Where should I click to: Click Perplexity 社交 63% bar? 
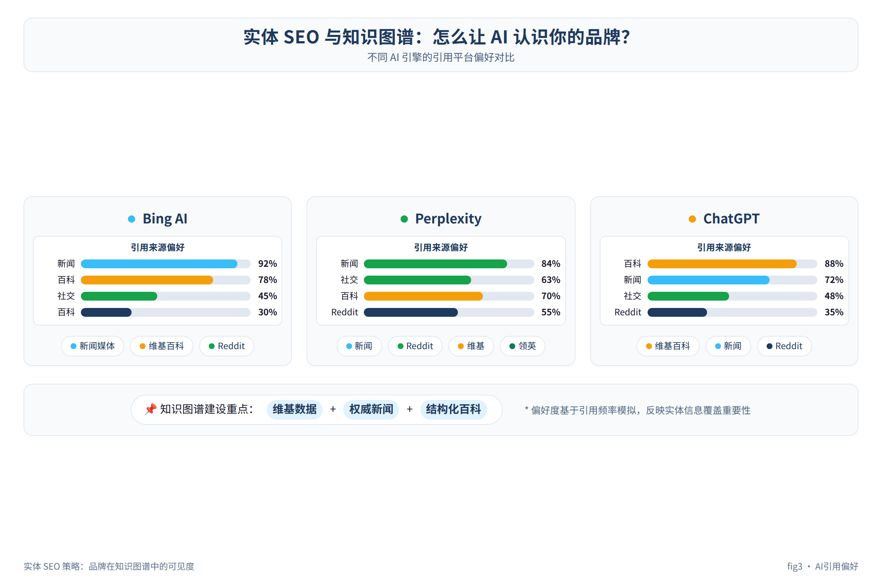[x=449, y=280]
